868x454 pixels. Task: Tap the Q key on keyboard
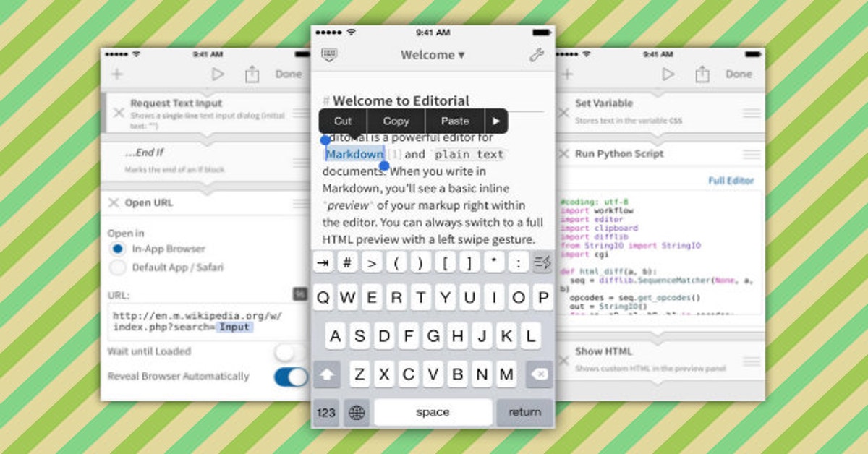[x=324, y=297]
